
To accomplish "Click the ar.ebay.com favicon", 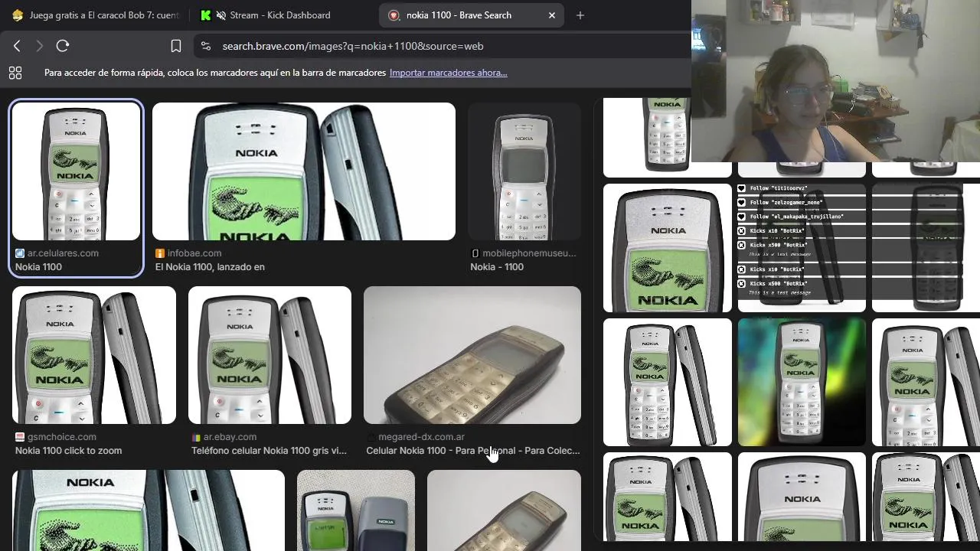I will [196, 437].
